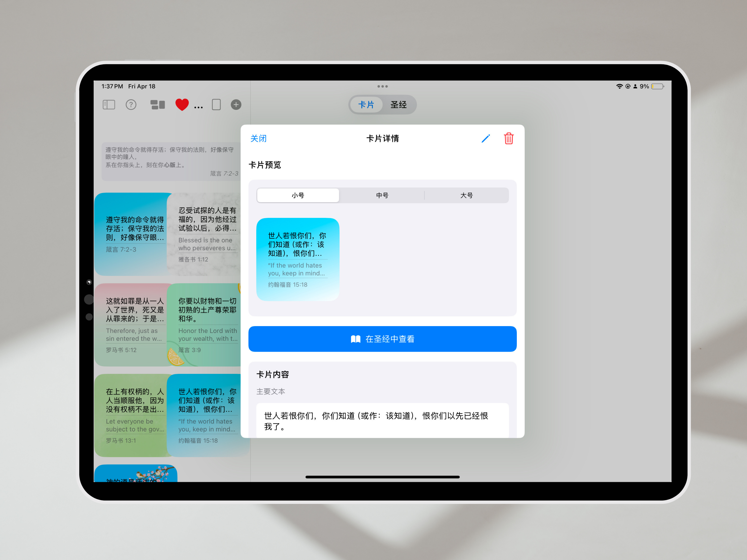Viewport: 747px width, 560px height.
Task: Switch the card grid layout icon
Action: pos(157,105)
